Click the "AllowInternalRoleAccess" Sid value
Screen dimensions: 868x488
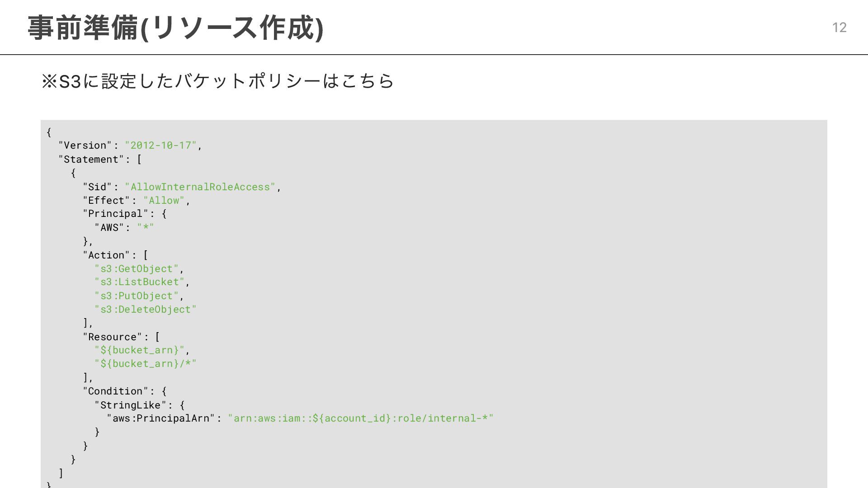(x=200, y=187)
